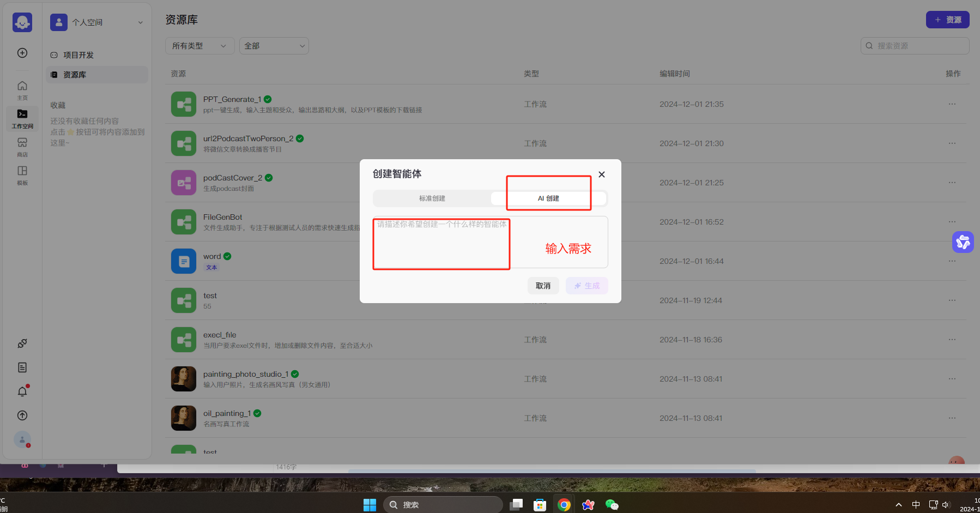
Task: Switch to the AI 创建 tab
Action: (548, 198)
